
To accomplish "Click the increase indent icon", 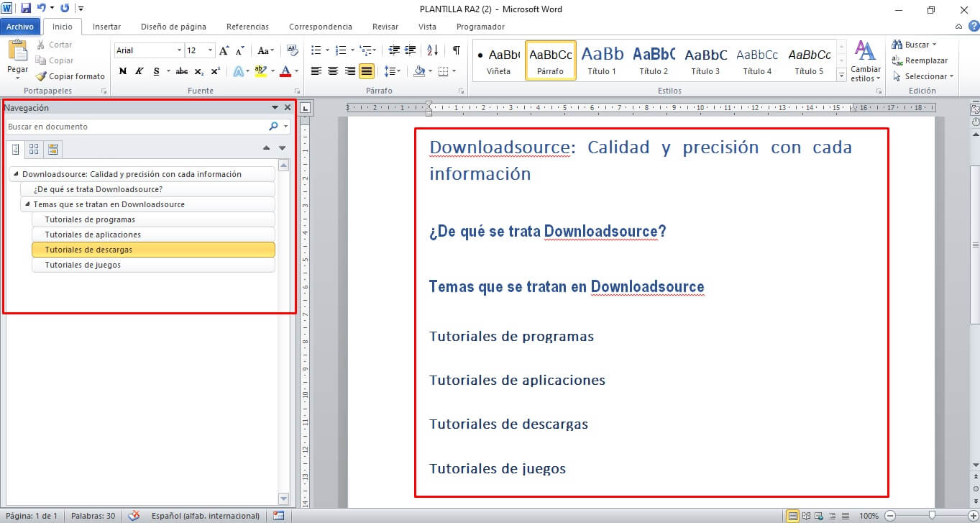I will click(x=411, y=50).
